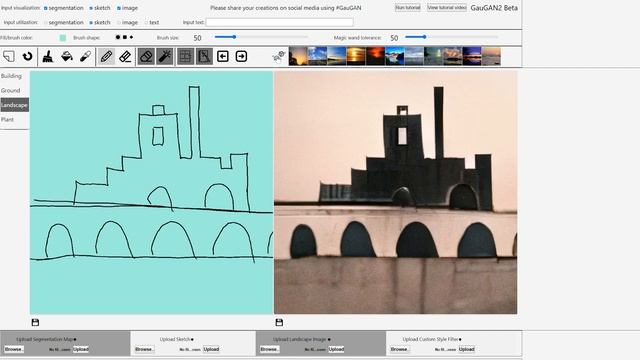Pick the golden yellow sunset style thumbnail
The image size is (640, 360).
point(356,56)
